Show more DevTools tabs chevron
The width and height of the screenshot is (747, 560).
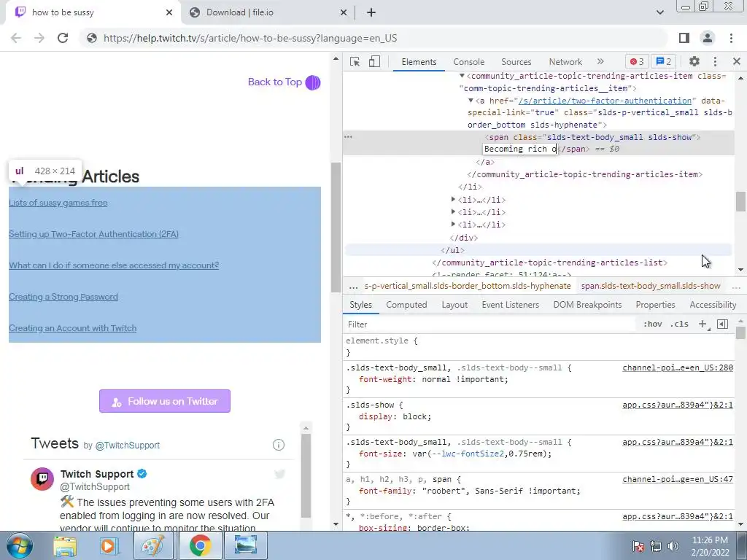point(600,61)
